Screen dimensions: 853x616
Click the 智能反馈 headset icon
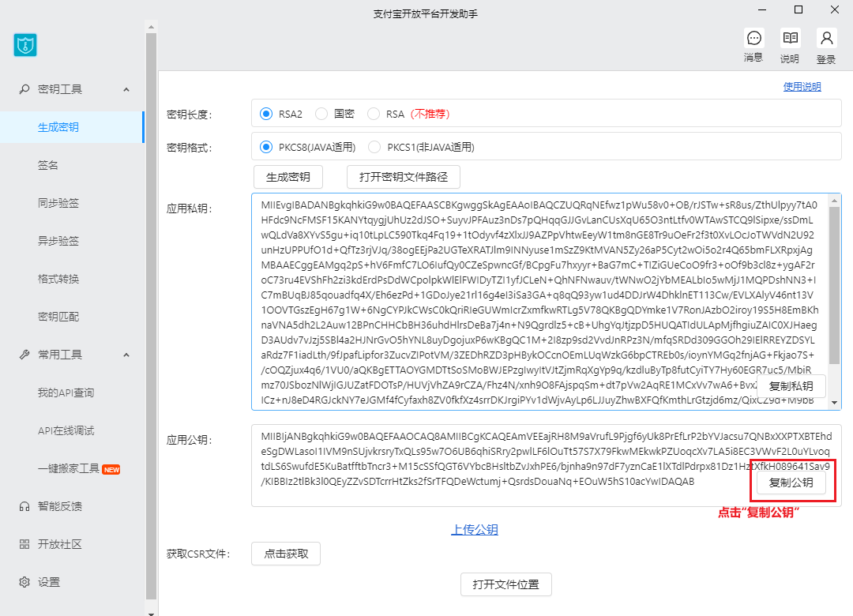[x=24, y=507]
